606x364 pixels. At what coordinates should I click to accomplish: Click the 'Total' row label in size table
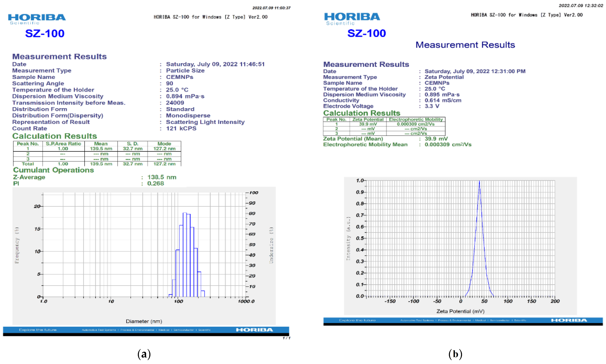28,164
